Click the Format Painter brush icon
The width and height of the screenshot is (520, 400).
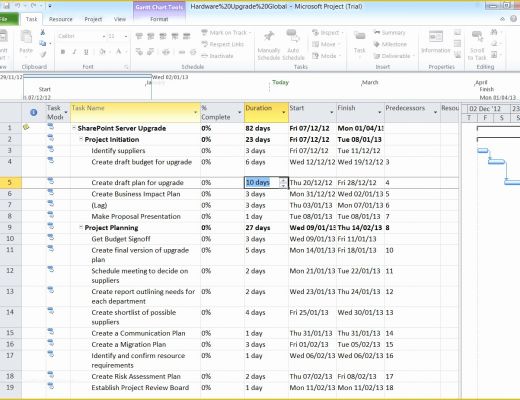43,54
